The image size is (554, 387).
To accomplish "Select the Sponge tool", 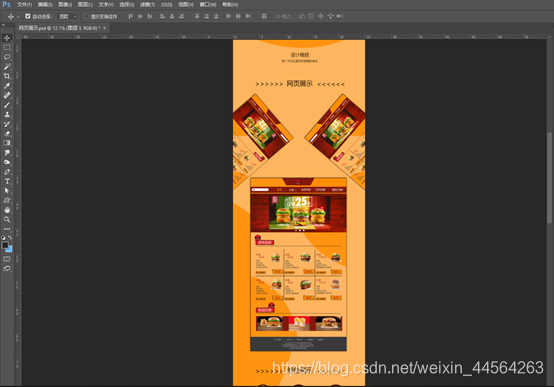I will point(7,162).
